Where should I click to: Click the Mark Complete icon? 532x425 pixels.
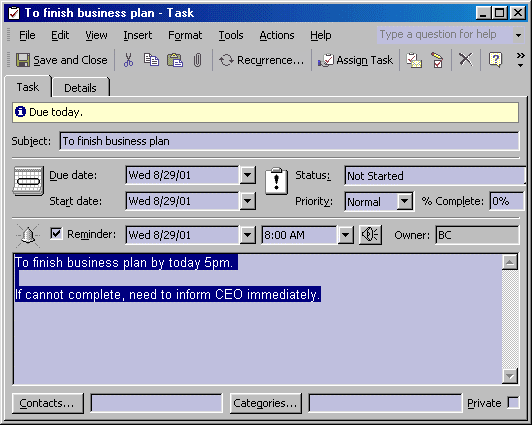(x=437, y=60)
